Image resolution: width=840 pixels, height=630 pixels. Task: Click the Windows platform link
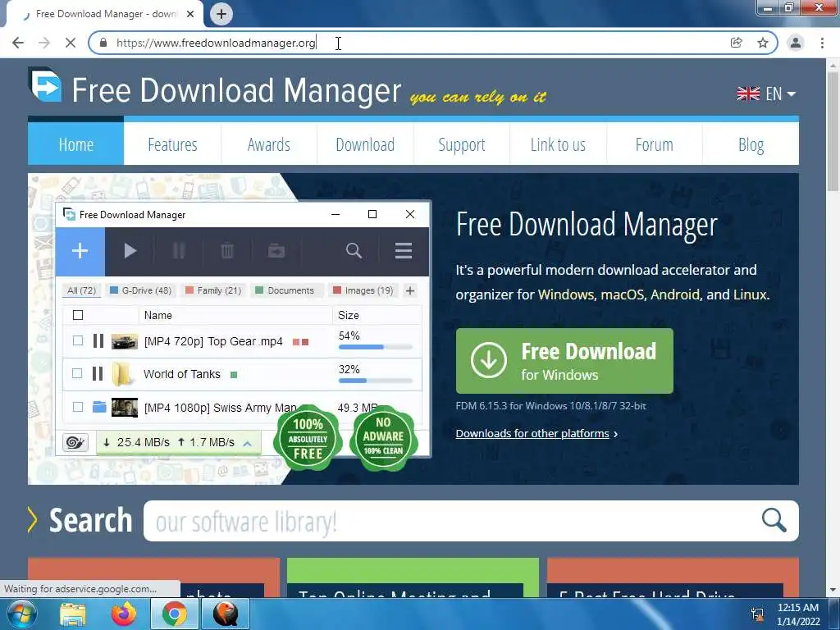566,294
